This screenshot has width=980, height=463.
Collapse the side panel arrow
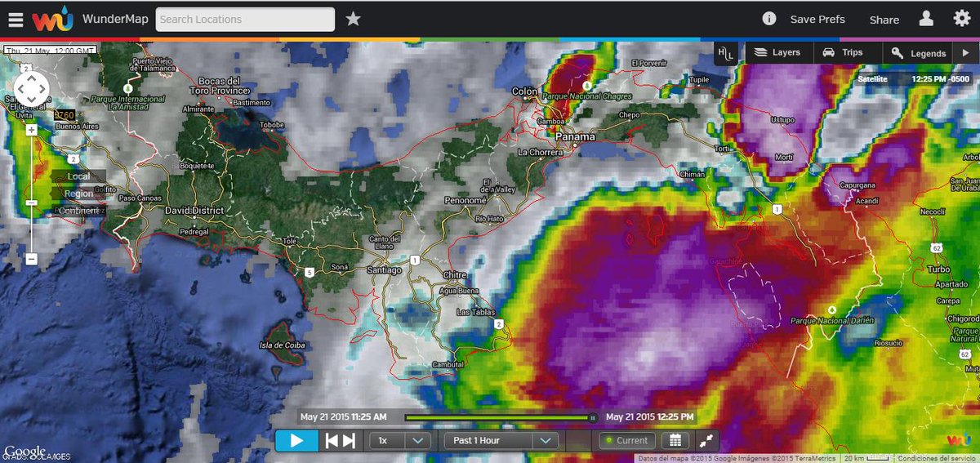[x=965, y=53]
